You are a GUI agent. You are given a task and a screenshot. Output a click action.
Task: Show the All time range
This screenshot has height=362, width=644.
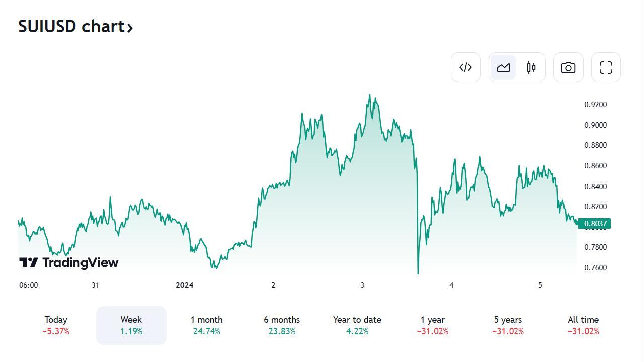pyautogui.click(x=583, y=325)
